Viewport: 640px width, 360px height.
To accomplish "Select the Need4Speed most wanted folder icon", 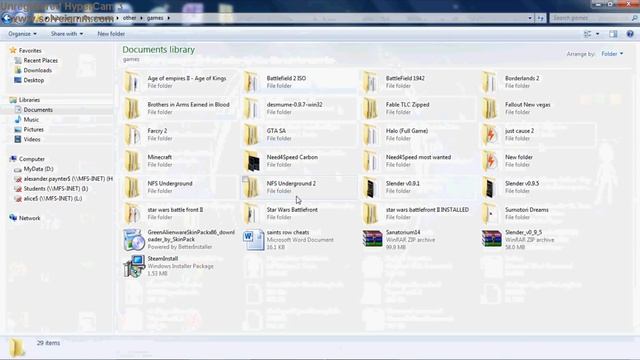I will [x=370, y=161].
